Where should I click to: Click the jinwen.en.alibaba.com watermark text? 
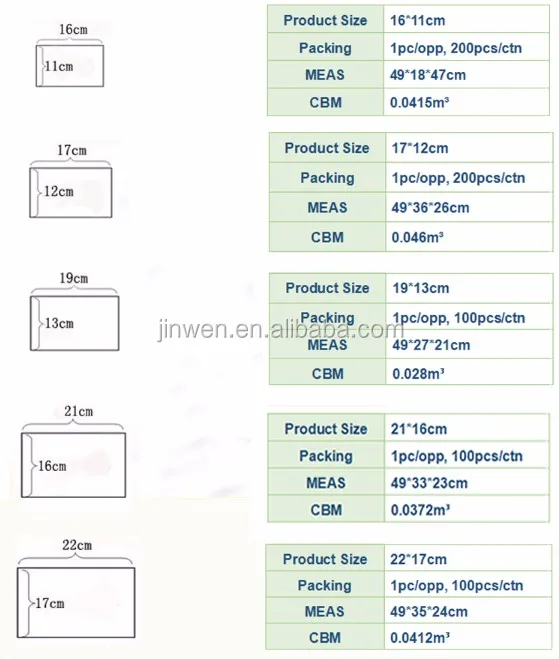pos(280,329)
